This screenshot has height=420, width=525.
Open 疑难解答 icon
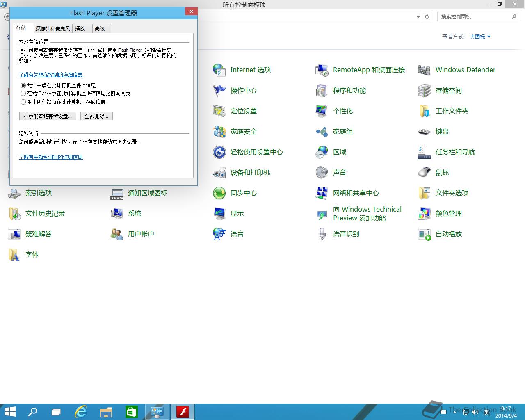point(14,234)
